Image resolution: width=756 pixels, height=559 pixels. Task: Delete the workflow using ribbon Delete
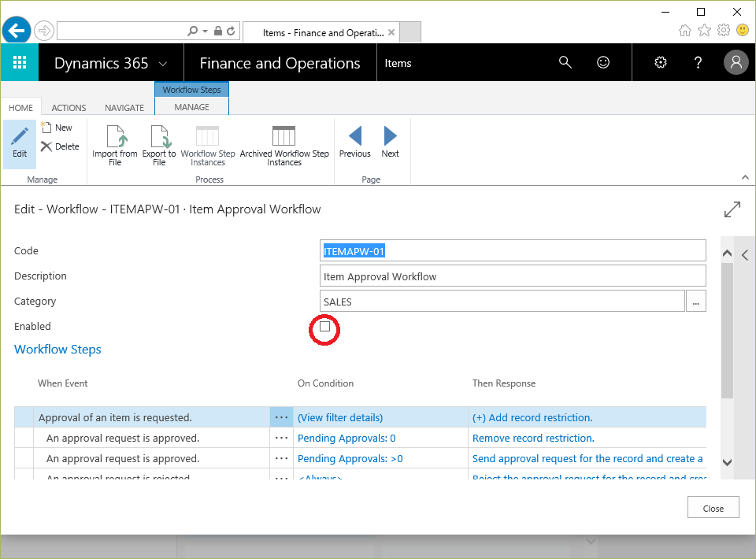point(61,146)
